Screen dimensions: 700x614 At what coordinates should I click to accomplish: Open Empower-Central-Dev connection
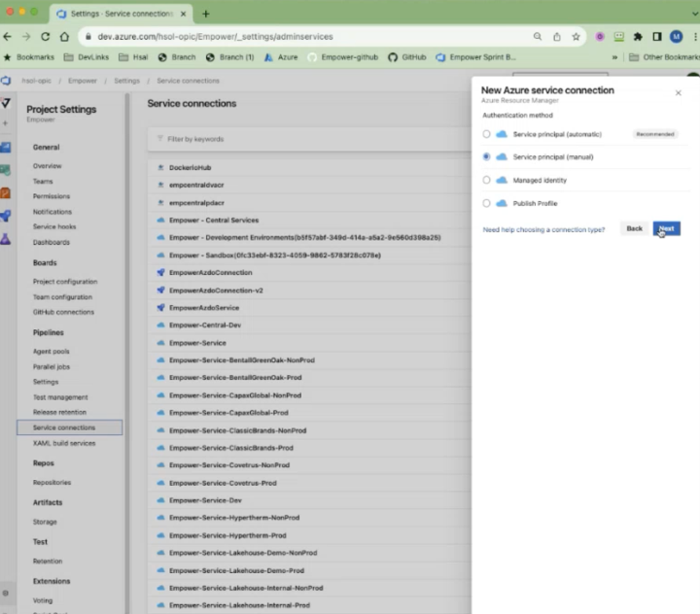(x=205, y=324)
